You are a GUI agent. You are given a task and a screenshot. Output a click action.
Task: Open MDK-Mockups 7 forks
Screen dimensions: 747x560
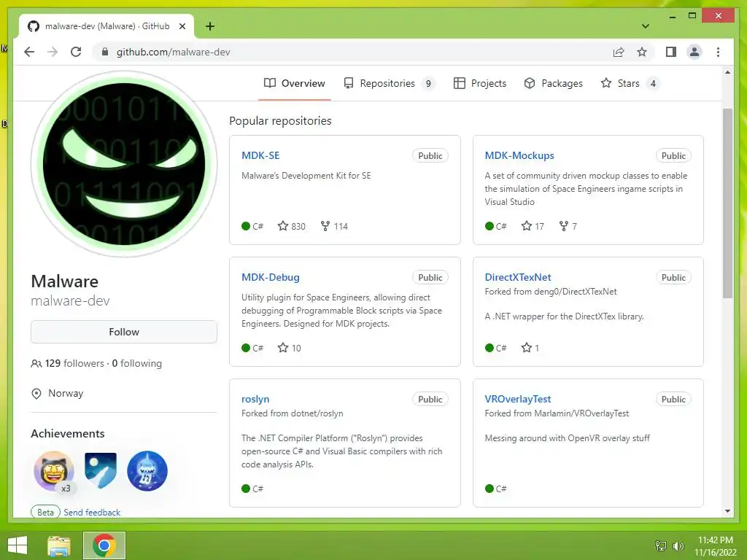pos(568,226)
